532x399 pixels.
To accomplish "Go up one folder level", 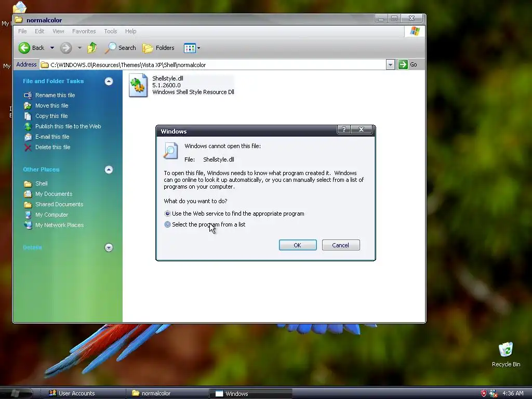I will click(92, 48).
